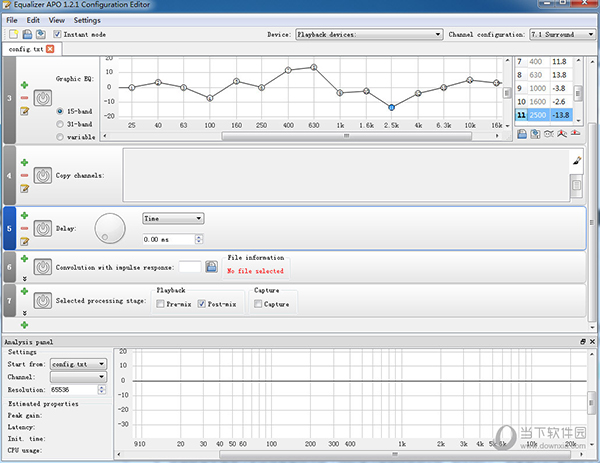Image resolution: width=600 pixels, height=463 pixels.
Task: Open the Delay Time unit dropdown
Action: click(173, 218)
